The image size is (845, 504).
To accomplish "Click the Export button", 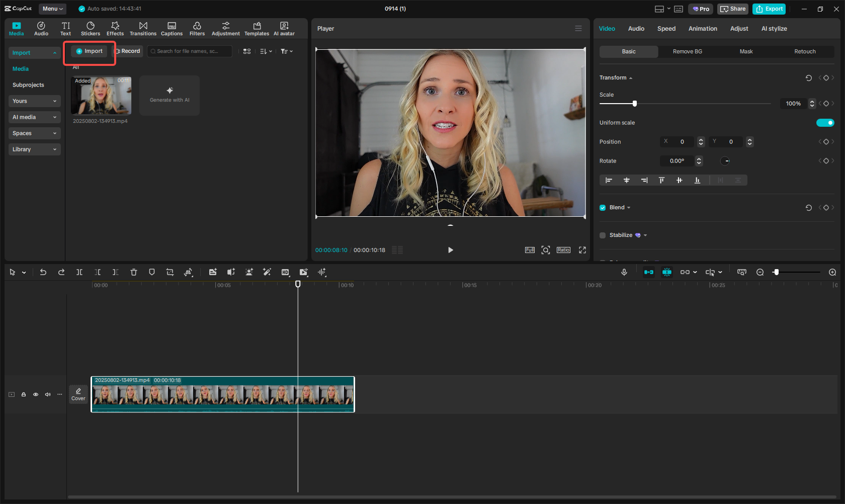I will coord(769,9).
